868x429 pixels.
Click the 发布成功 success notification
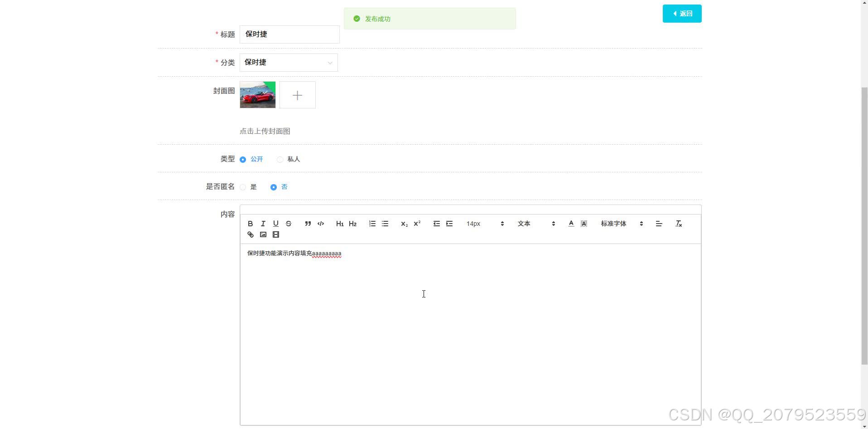429,19
